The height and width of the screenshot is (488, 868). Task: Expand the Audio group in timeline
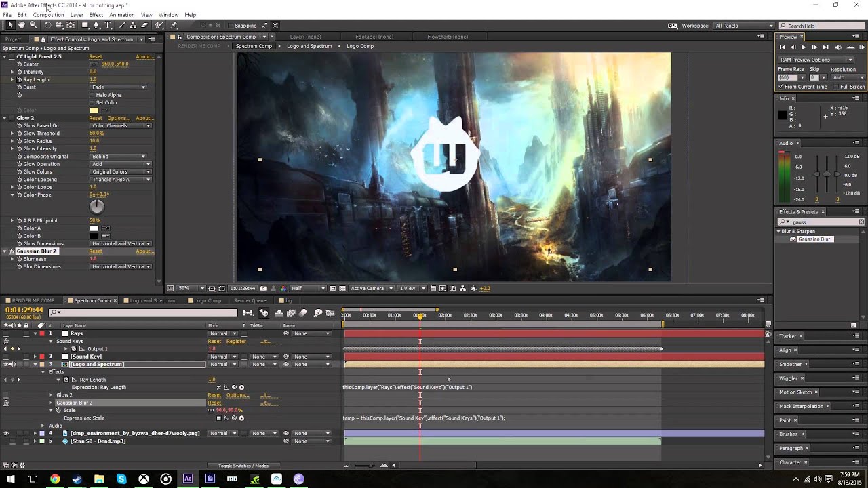[x=43, y=426]
